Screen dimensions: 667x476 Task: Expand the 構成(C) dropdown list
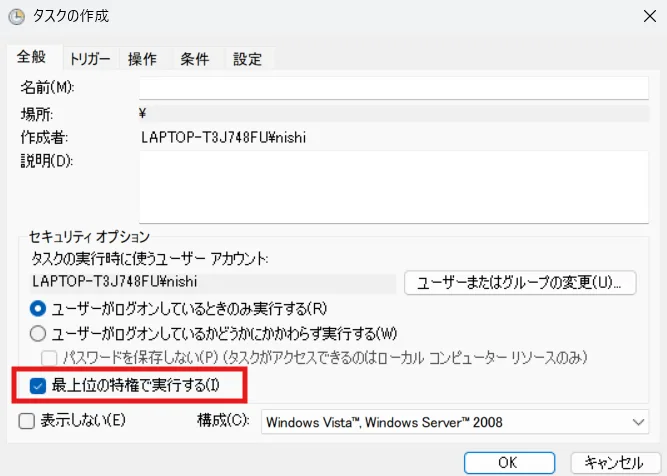(x=455, y=422)
